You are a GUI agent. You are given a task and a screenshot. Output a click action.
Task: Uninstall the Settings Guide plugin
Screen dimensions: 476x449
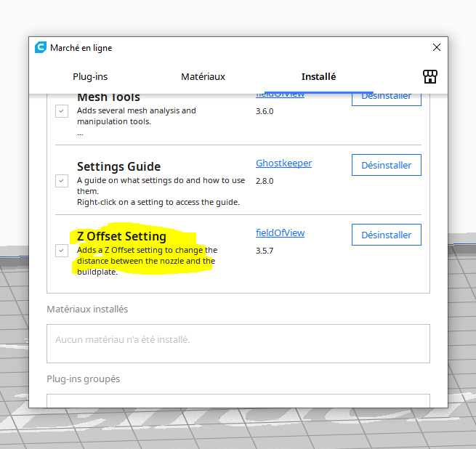387,165
